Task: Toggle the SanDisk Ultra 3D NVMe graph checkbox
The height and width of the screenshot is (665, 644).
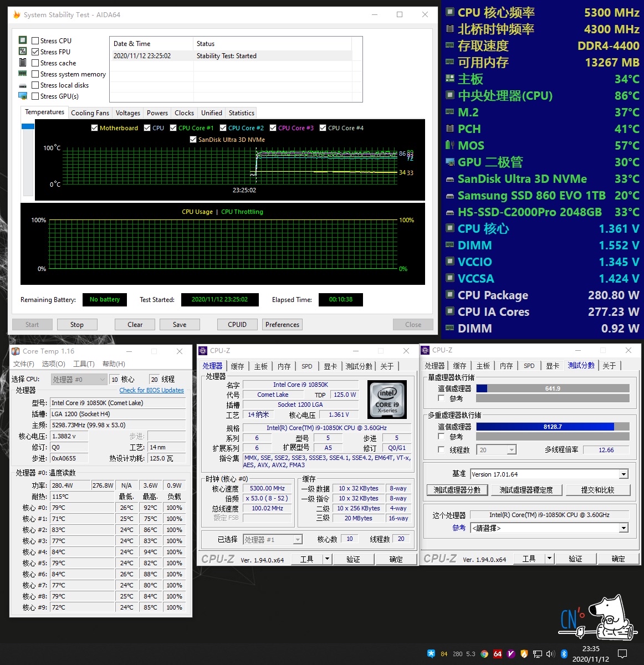Action: pos(193,140)
